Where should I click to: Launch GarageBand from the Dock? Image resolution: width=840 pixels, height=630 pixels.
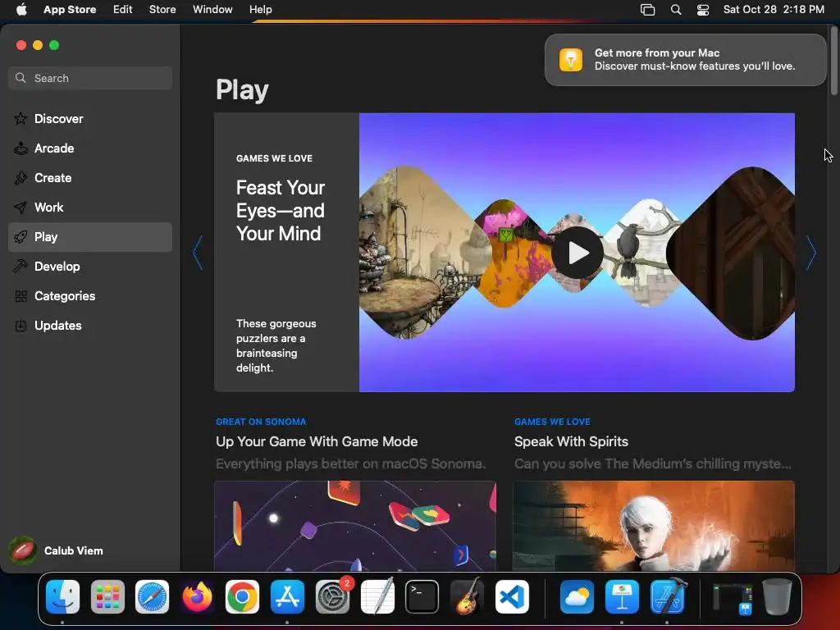tap(467, 597)
